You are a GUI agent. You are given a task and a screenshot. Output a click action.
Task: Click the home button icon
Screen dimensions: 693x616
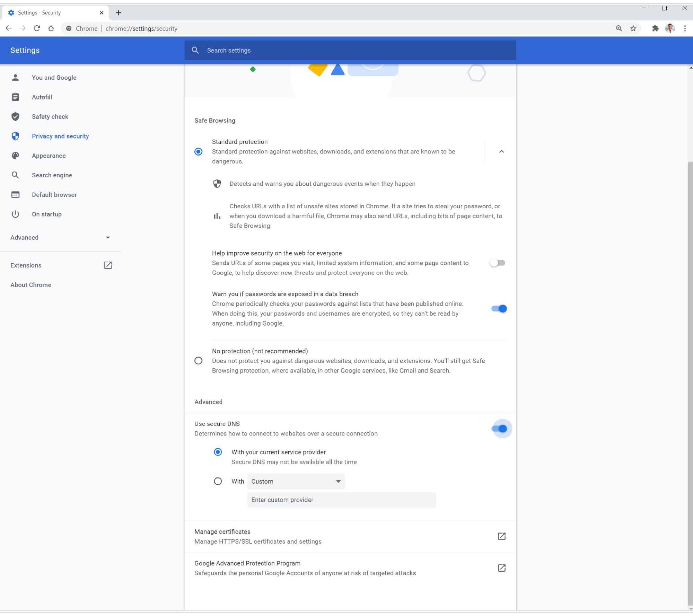pos(51,28)
